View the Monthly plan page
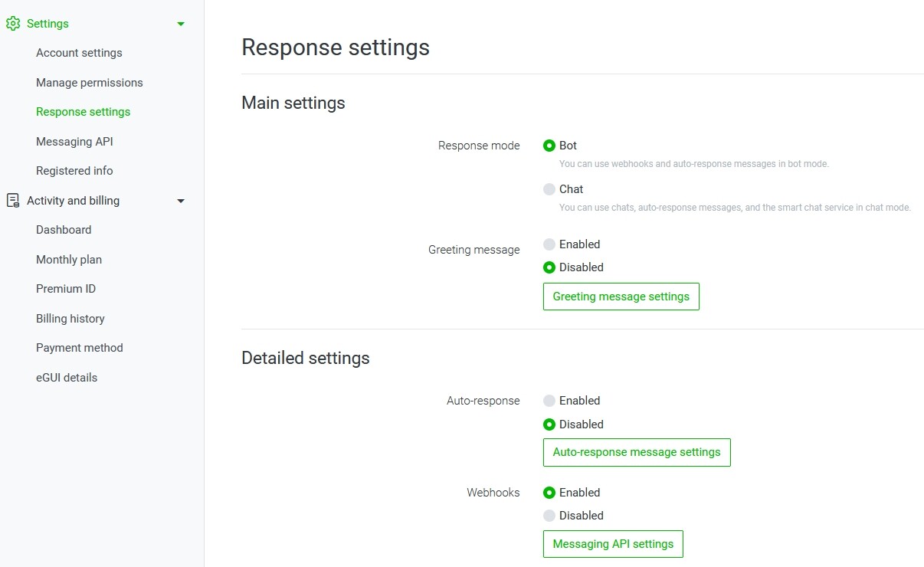924x567 pixels. coord(69,260)
